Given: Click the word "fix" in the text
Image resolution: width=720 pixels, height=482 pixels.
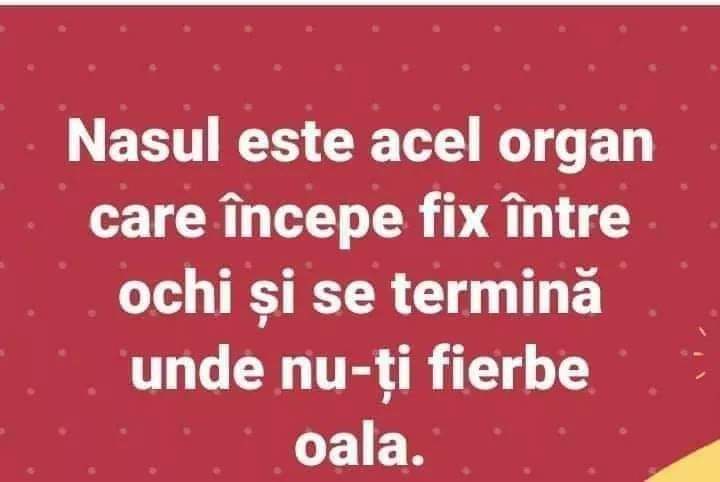Looking at the screenshot, I should point(453,215).
